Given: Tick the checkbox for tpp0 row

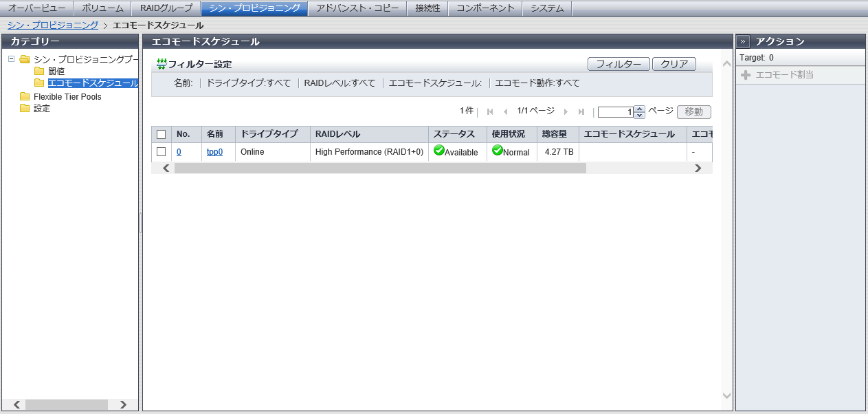Looking at the screenshot, I should 162,152.
